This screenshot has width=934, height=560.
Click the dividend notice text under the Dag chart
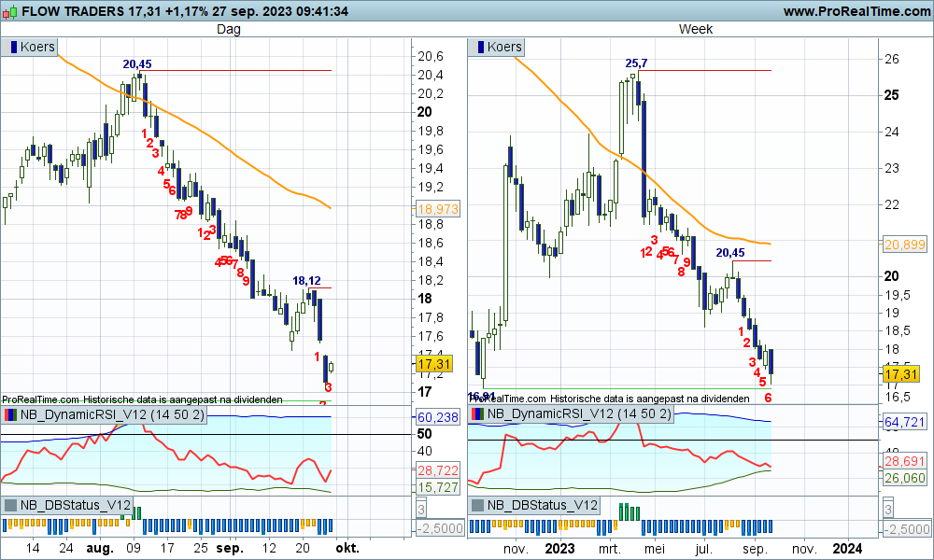coord(142,399)
